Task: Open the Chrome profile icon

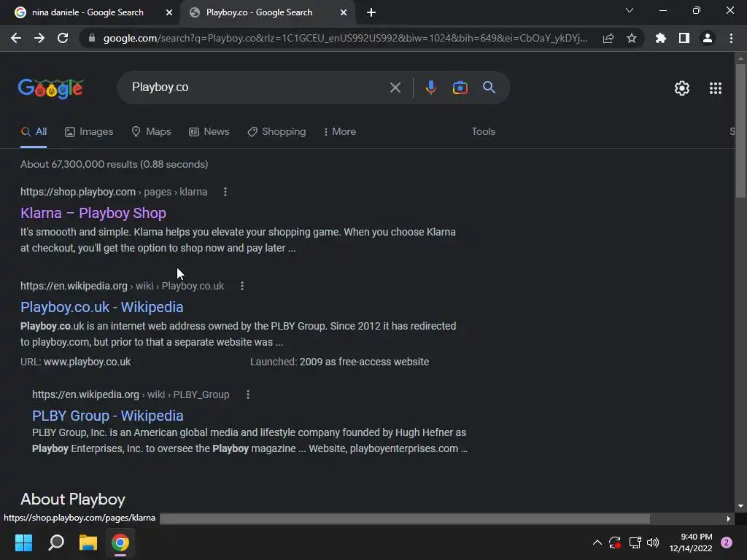Action: tap(708, 38)
